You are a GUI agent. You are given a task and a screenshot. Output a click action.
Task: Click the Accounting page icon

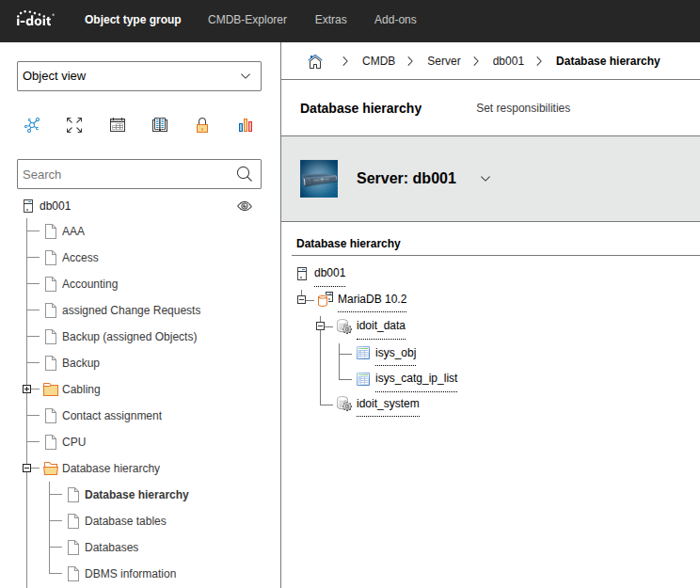point(51,284)
